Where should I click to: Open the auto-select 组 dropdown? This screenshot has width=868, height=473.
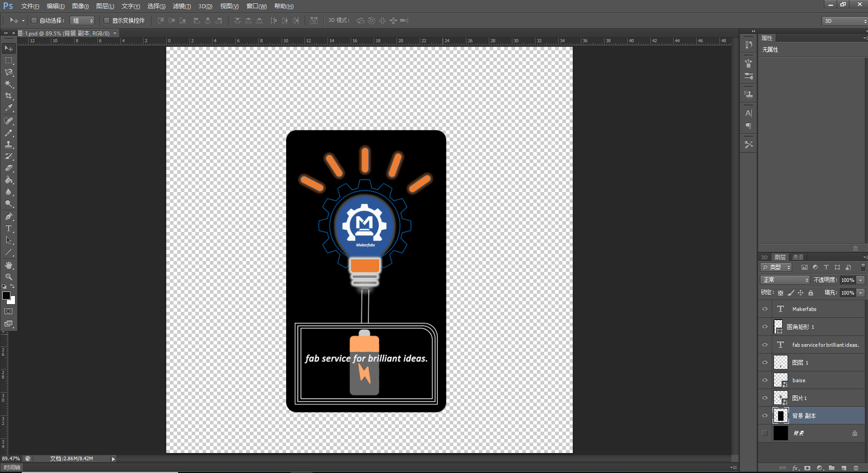click(82, 20)
